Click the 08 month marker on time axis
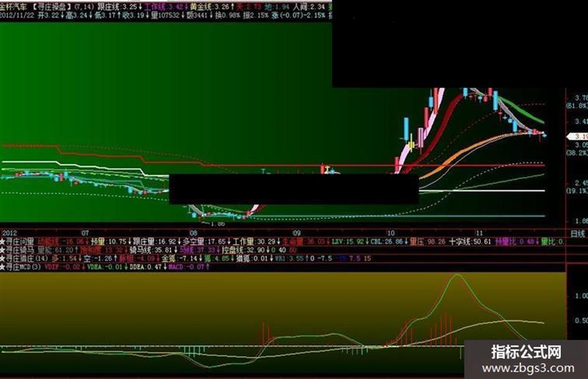This screenshot has height=379, width=588. click(x=193, y=233)
